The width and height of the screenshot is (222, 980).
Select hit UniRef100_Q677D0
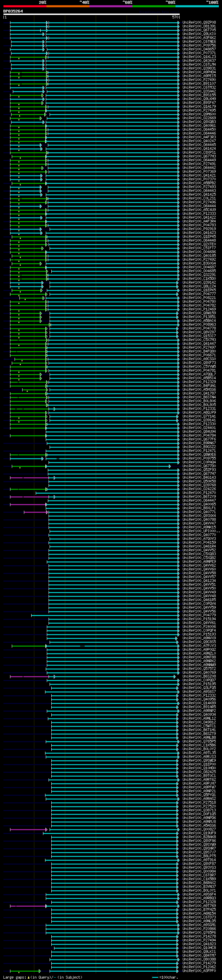tap(199, 466)
